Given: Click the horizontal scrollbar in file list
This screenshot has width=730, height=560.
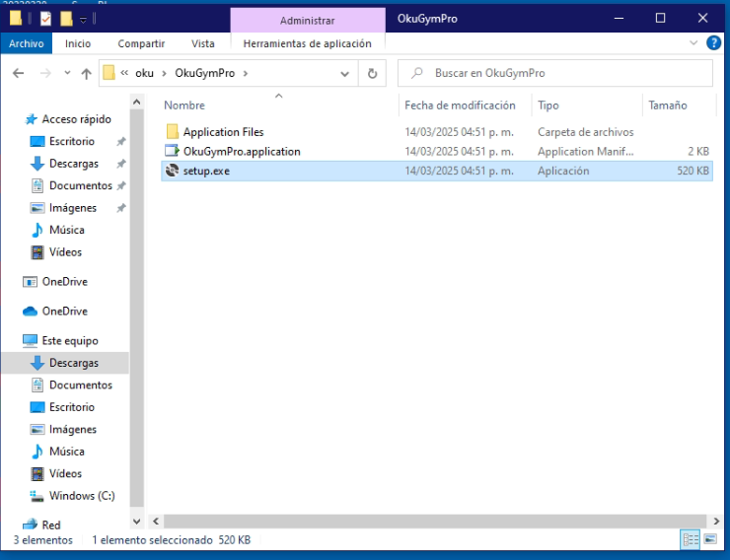Looking at the screenshot, I should tap(434, 520).
